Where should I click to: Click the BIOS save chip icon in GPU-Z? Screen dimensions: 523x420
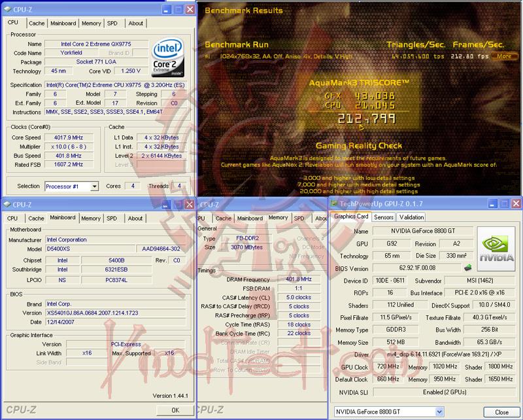(x=468, y=268)
